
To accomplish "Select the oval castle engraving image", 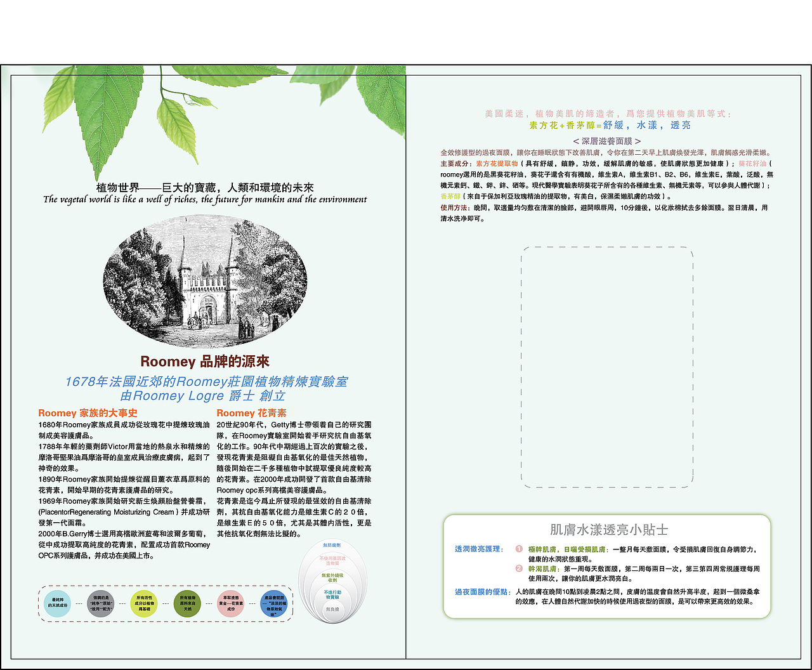I will pyautogui.click(x=205, y=281).
